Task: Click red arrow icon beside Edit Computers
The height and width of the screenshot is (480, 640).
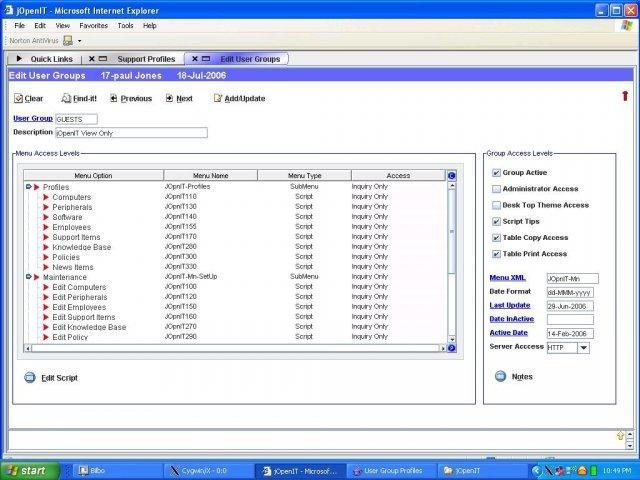Action: coord(46,287)
